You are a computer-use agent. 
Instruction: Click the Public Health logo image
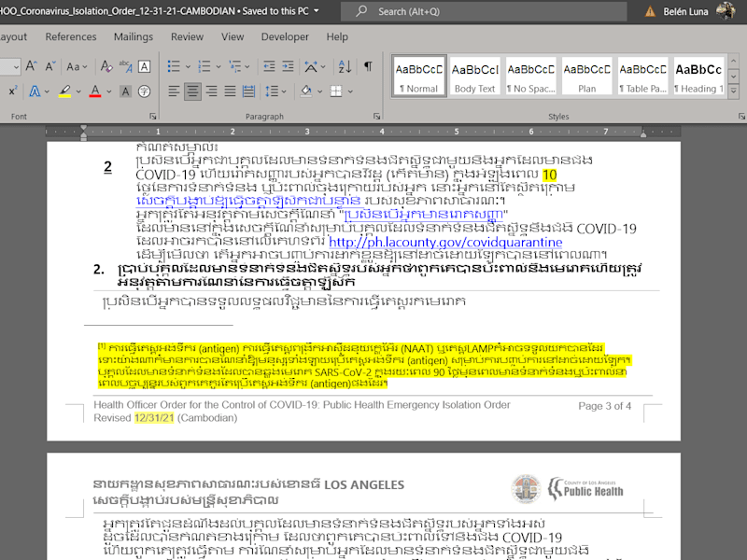click(x=586, y=488)
